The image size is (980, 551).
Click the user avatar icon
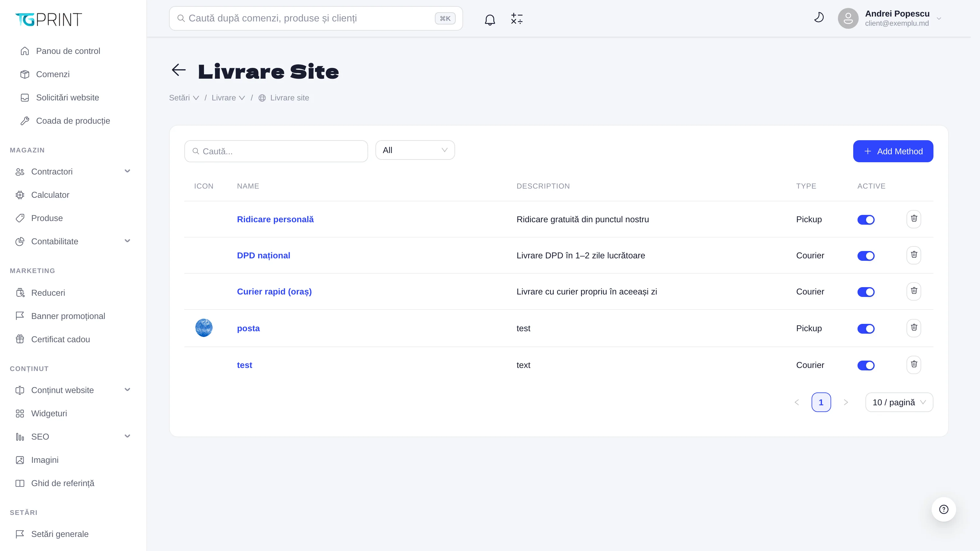click(x=848, y=18)
